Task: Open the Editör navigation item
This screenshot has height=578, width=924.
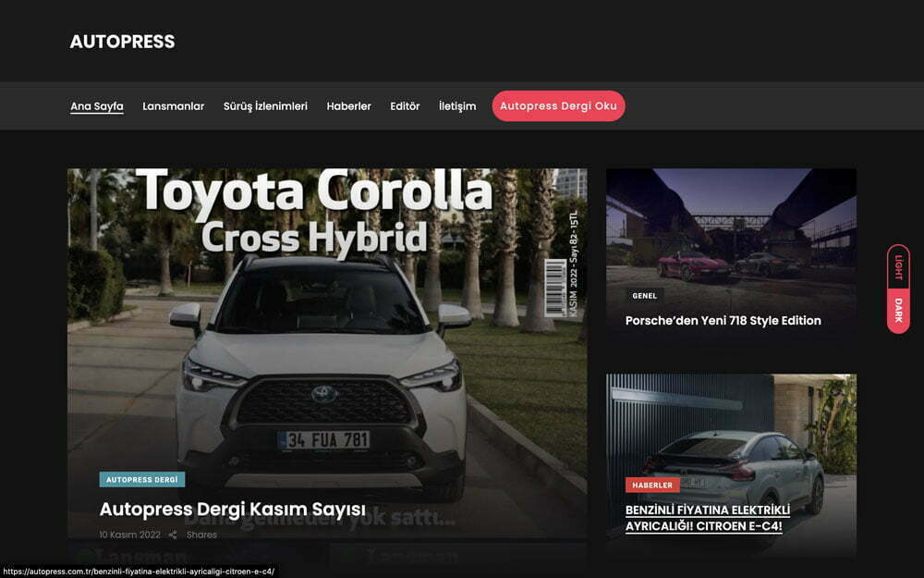Action: [405, 106]
